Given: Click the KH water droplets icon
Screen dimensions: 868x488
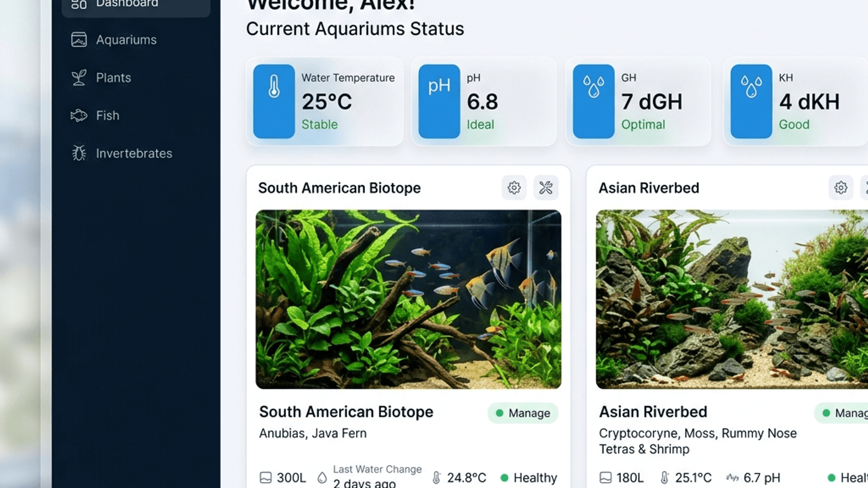Looking at the screenshot, I should point(751,101).
